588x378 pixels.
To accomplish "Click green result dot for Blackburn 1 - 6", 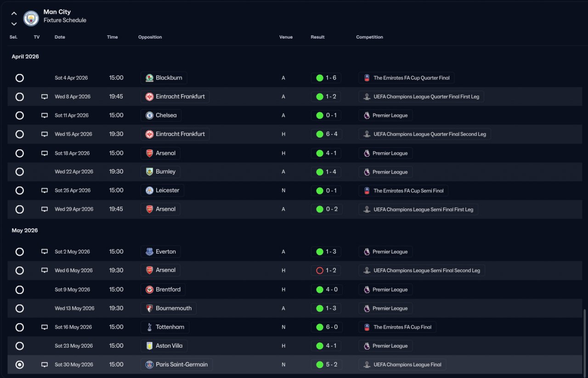I will click(x=320, y=78).
